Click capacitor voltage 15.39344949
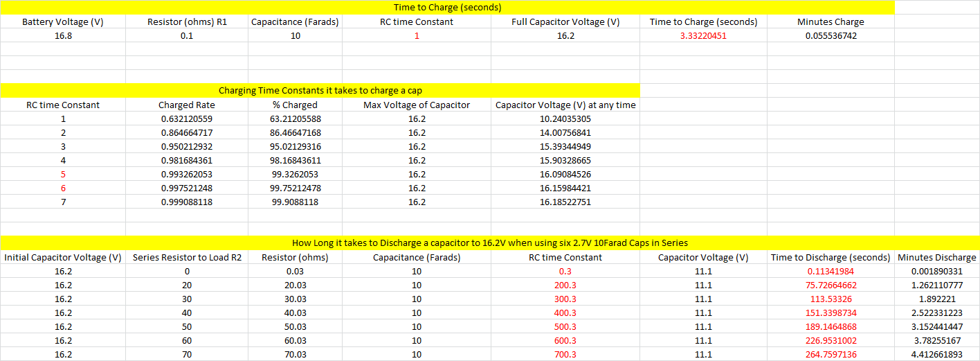980x361 pixels. pyautogui.click(x=565, y=146)
